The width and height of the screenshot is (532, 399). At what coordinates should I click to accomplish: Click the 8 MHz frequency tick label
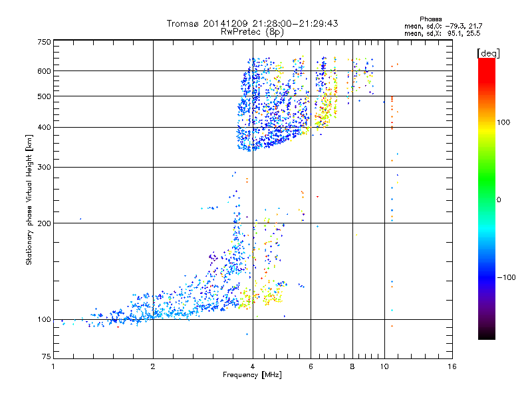pyautogui.click(x=352, y=366)
